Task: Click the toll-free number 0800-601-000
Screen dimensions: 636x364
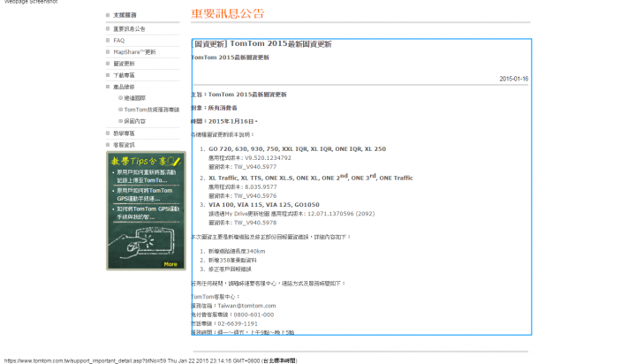Action: pyautogui.click(x=254, y=315)
